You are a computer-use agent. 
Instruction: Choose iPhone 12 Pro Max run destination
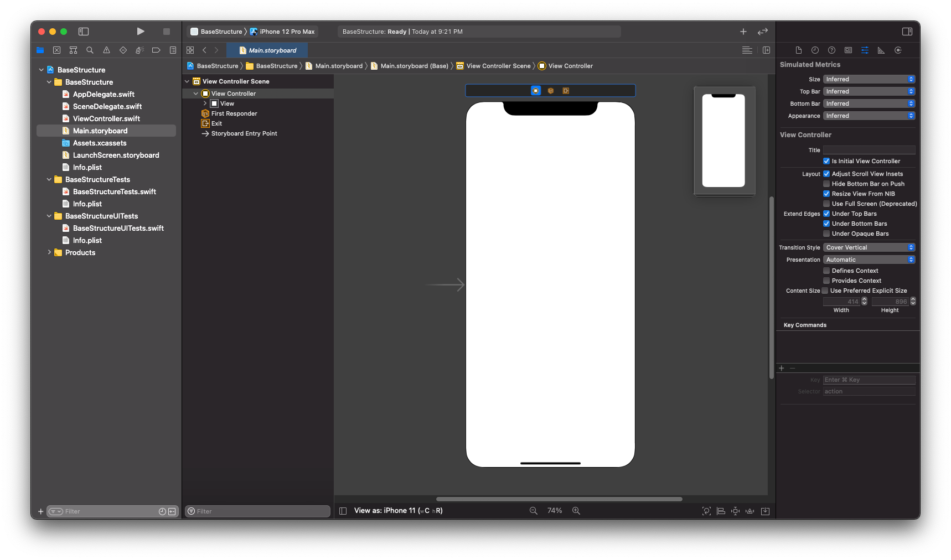pyautogui.click(x=282, y=32)
